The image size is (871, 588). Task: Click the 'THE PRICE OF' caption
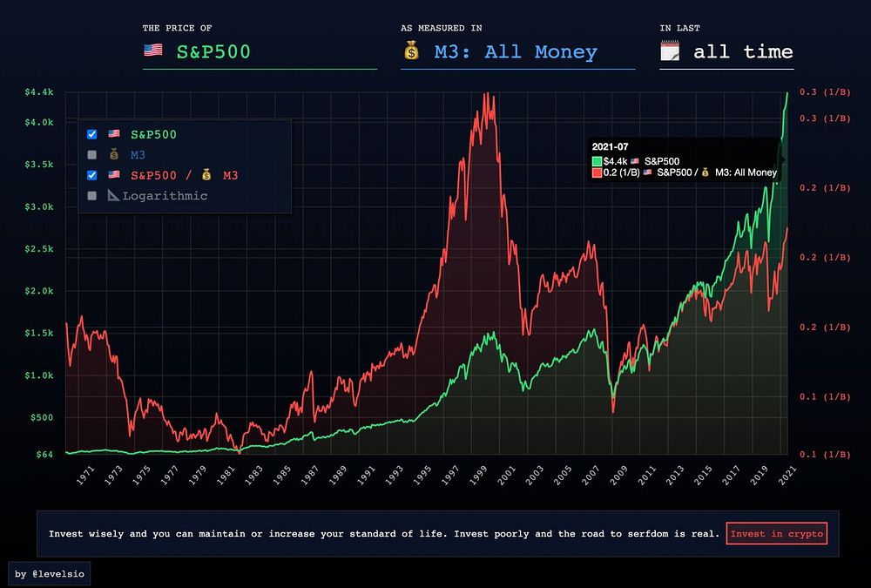[x=177, y=28]
